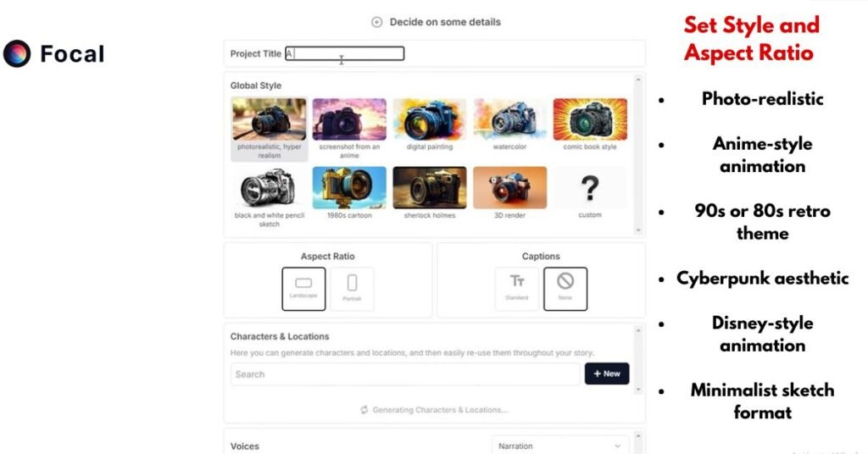Image resolution: width=868 pixels, height=454 pixels.
Task: Focus the Project Title input field
Action: (345, 54)
